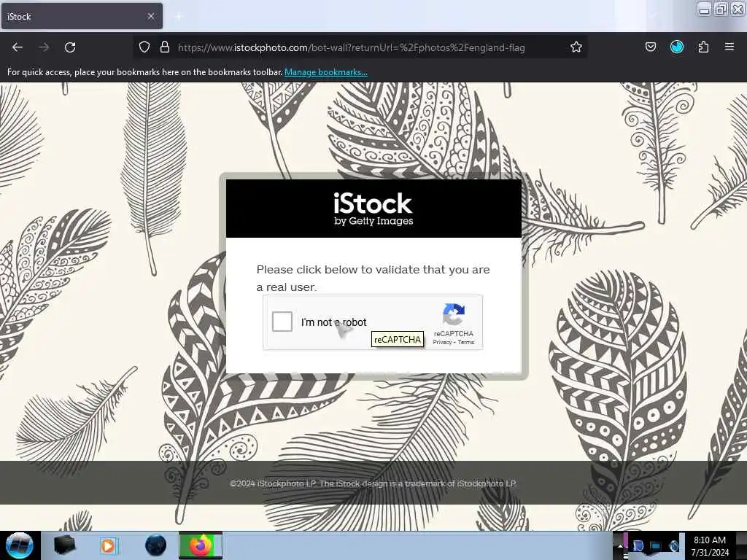Reload the current page
The width and height of the screenshot is (747, 560).
coord(70,47)
